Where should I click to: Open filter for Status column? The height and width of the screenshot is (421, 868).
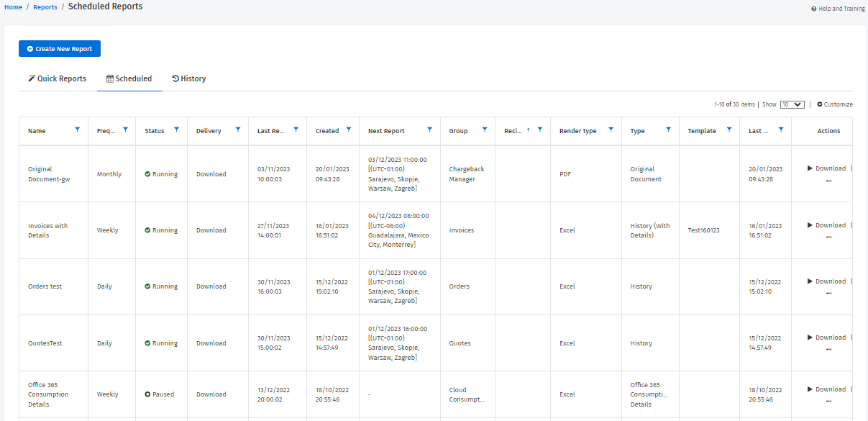click(176, 130)
